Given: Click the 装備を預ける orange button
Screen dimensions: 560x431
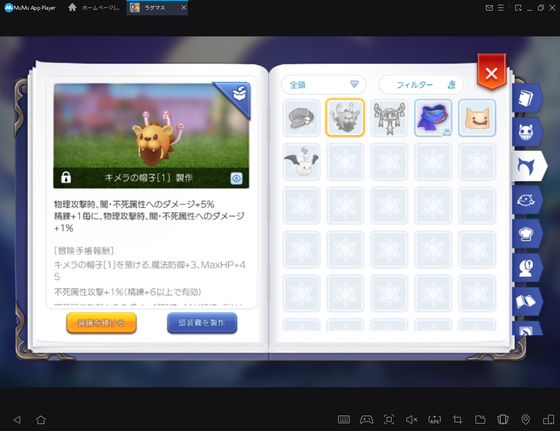Looking at the screenshot, I should pos(101,323).
